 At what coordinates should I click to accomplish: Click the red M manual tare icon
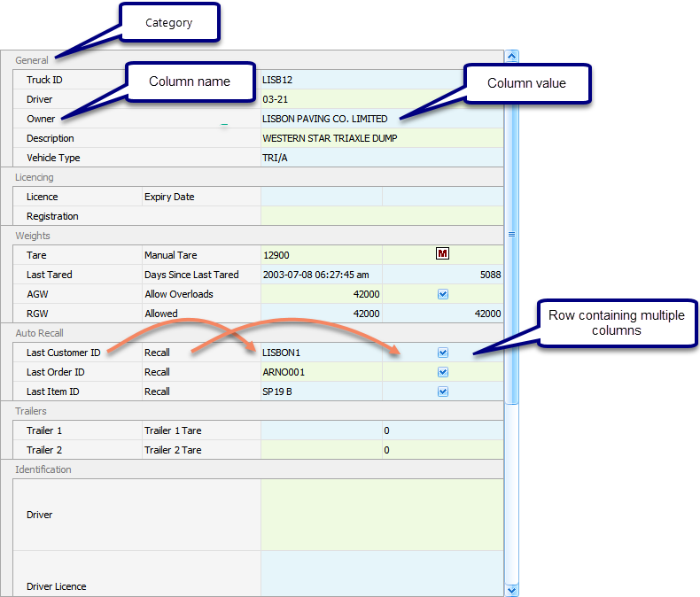[443, 254]
